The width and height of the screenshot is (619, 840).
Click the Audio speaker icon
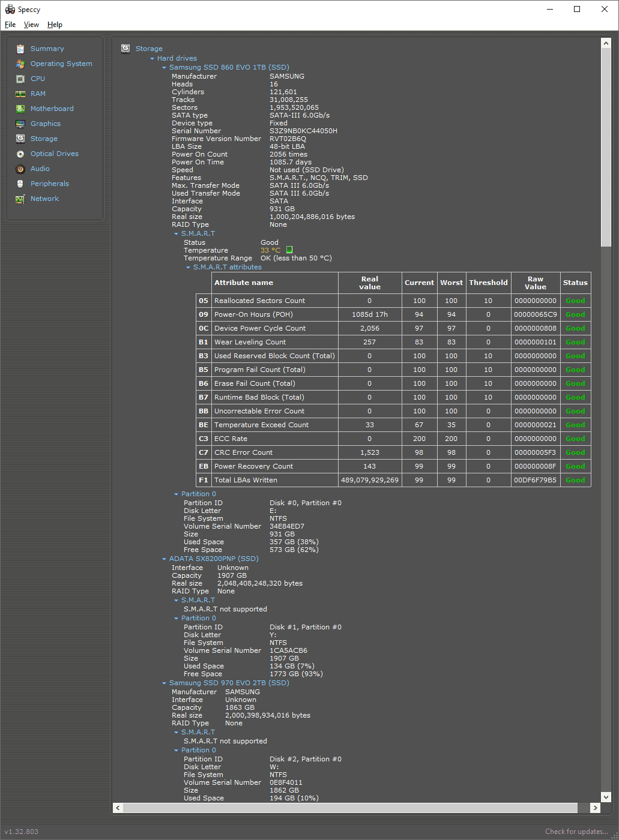tap(20, 169)
